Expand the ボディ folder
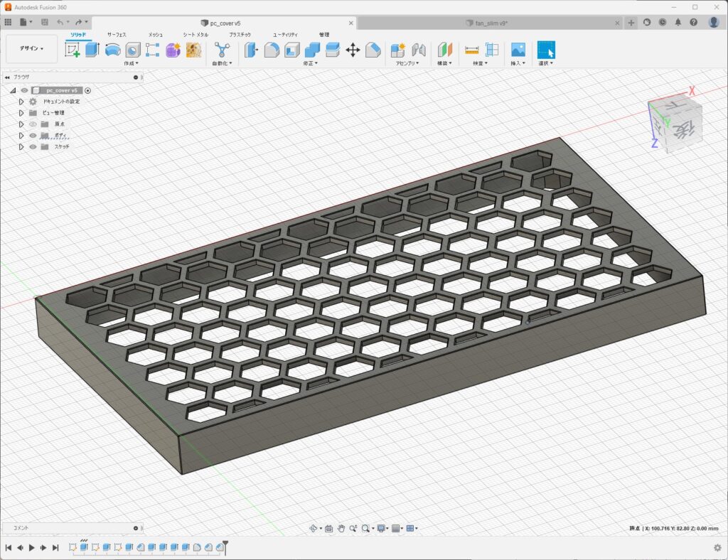The image size is (728, 560). click(21, 136)
